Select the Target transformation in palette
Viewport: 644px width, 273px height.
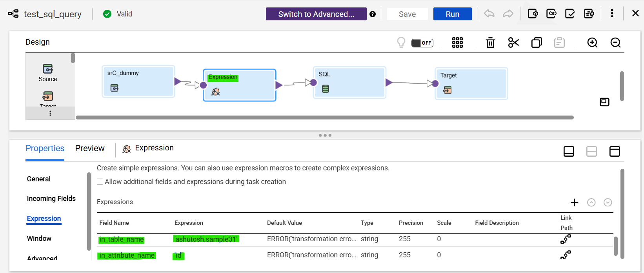click(x=48, y=99)
